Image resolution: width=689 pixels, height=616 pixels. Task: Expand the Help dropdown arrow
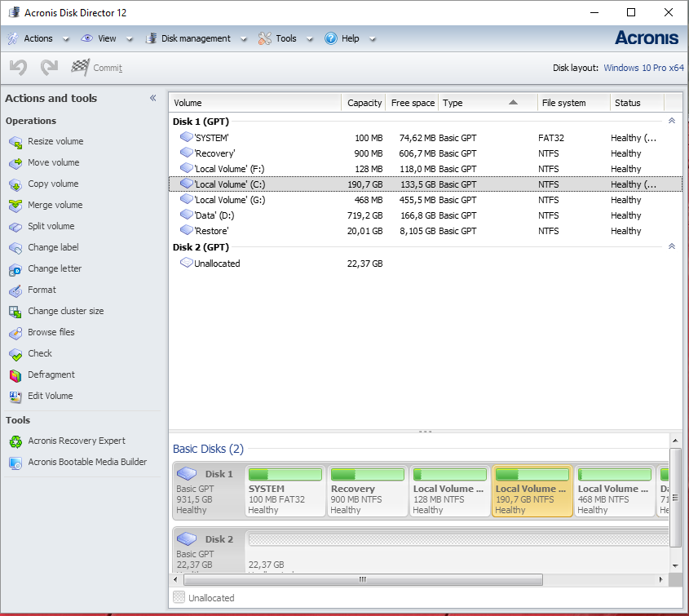coord(372,39)
